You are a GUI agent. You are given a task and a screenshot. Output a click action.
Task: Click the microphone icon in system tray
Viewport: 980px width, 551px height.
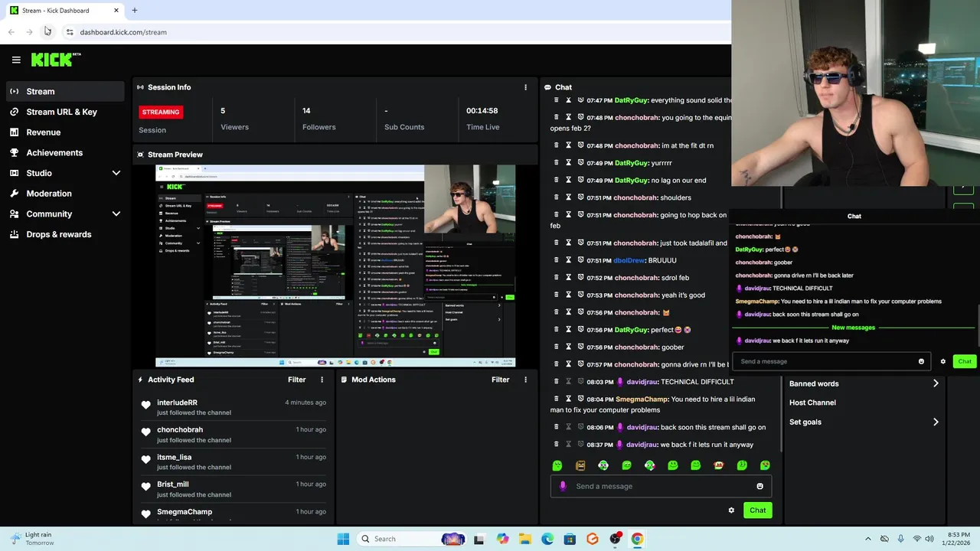coord(900,539)
